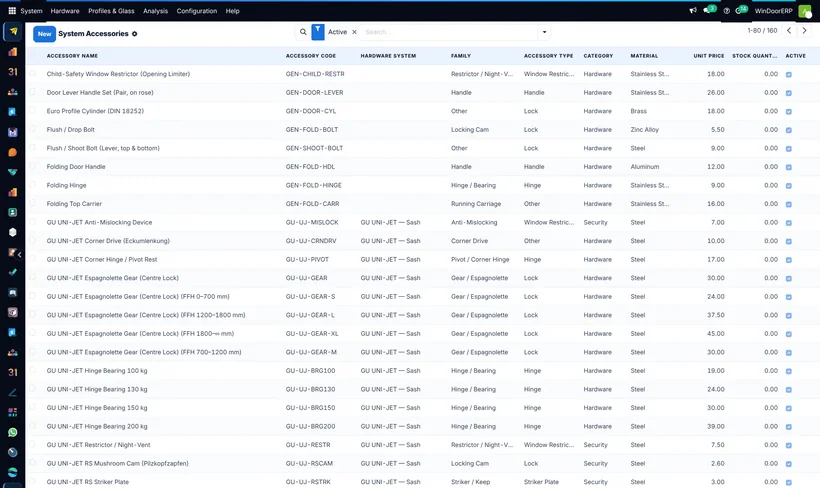Sort by Unit Price column header
The height and width of the screenshot is (488, 820).
click(709, 55)
